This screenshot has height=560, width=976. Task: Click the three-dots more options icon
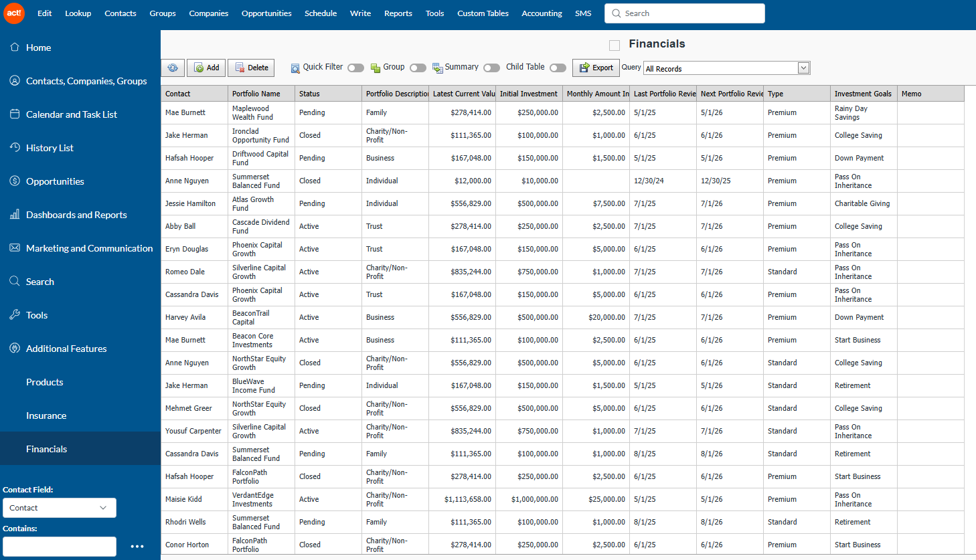point(137,547)
